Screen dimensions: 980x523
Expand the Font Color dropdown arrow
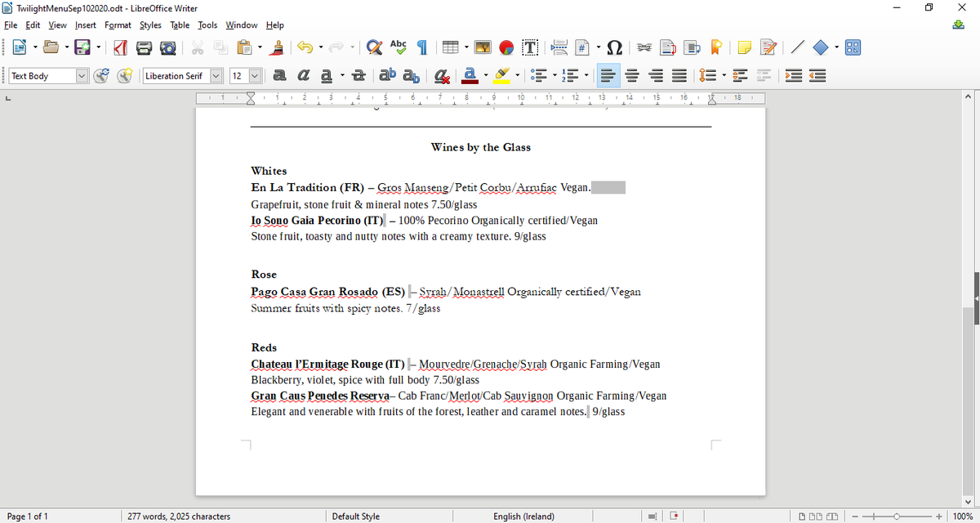pos(486,76)
